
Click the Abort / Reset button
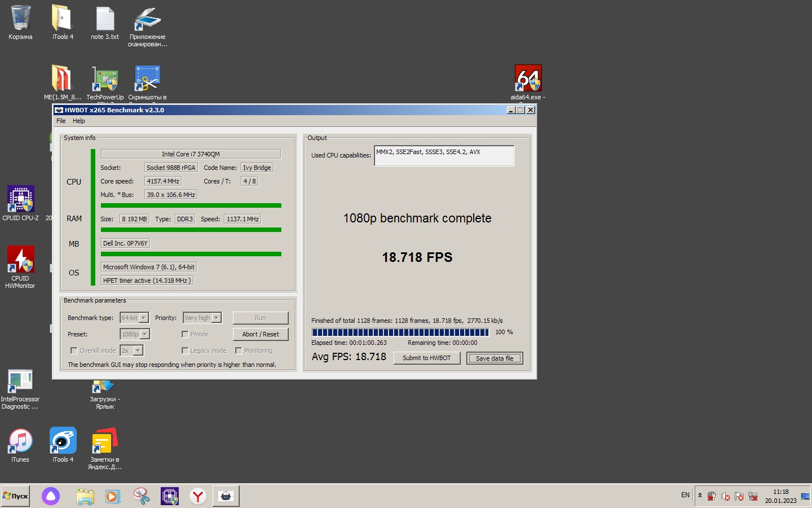(x=261, y=334)
